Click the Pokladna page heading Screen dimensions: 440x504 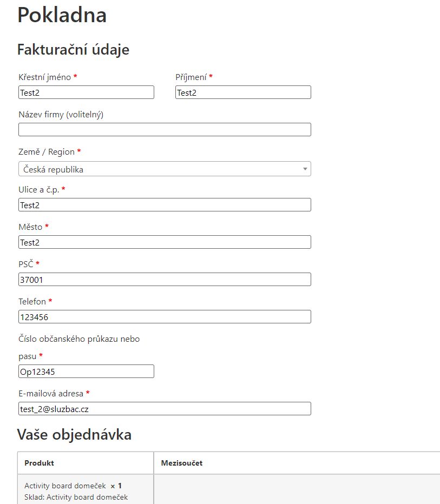click(62, 15)
